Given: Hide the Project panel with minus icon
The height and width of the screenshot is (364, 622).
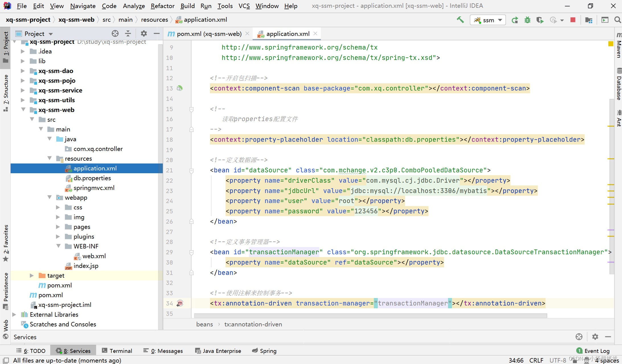Looking at the screenshot, I should (x=157, y=34).
